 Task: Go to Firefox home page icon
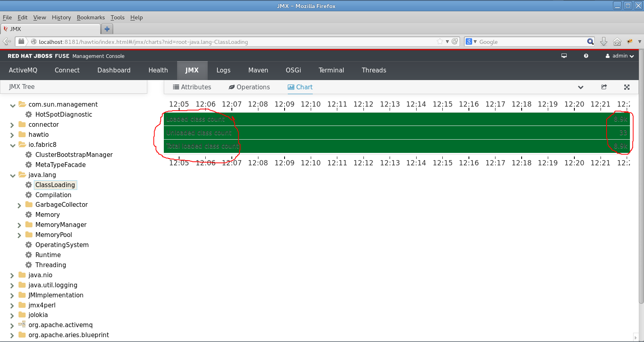[617, 41]
